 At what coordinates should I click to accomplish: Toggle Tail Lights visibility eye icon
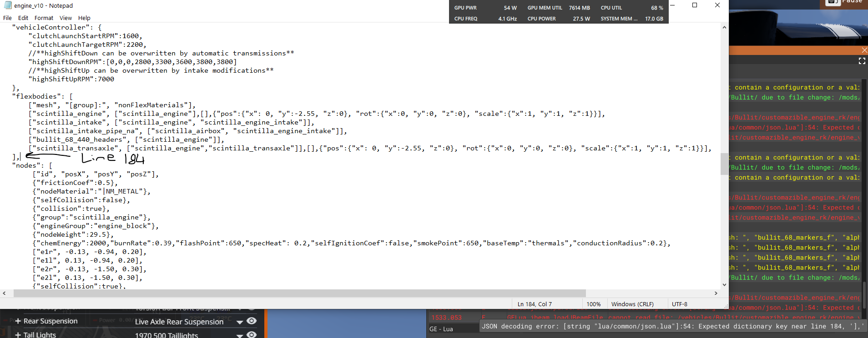tap(252, 335)
